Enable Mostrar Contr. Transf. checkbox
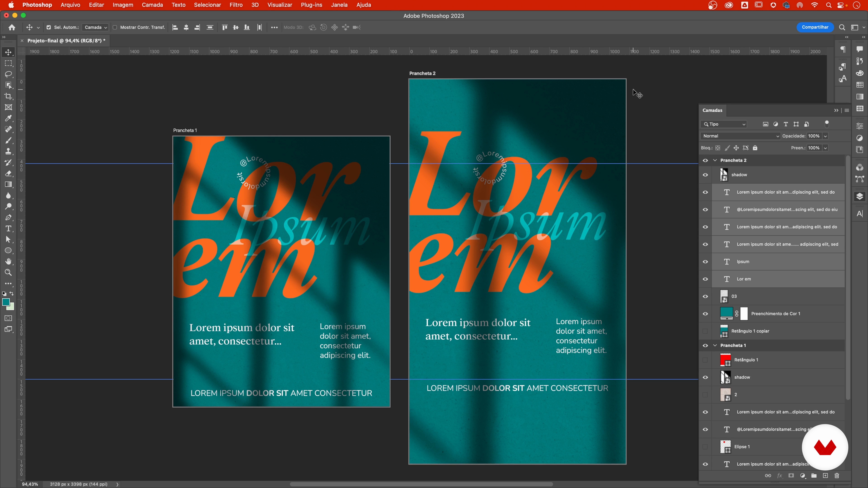Viewport: 868px width, 488px height. click(x=115, y=27)
